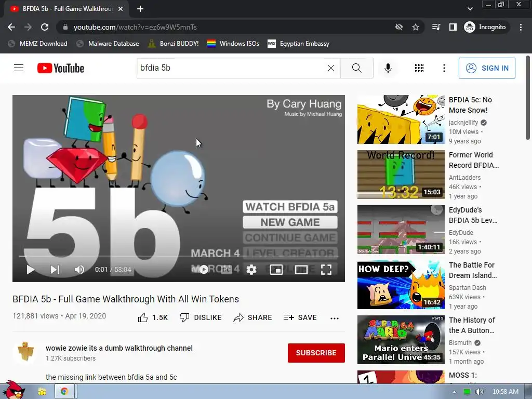The height and width of the screenshot is (399, 532).
Task: Click the Spartan Dash channel name
Action: pyautogui.click(x=467, y=288)
